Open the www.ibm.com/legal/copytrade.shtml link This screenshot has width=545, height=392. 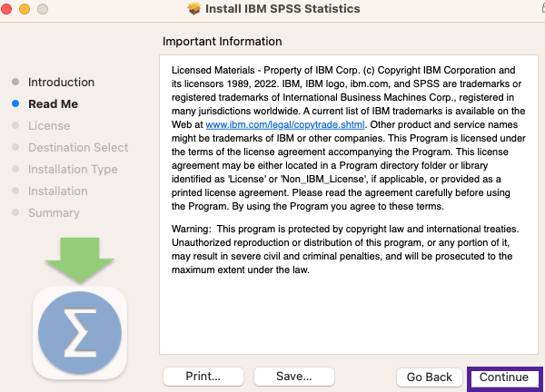(x=285, y=124)
